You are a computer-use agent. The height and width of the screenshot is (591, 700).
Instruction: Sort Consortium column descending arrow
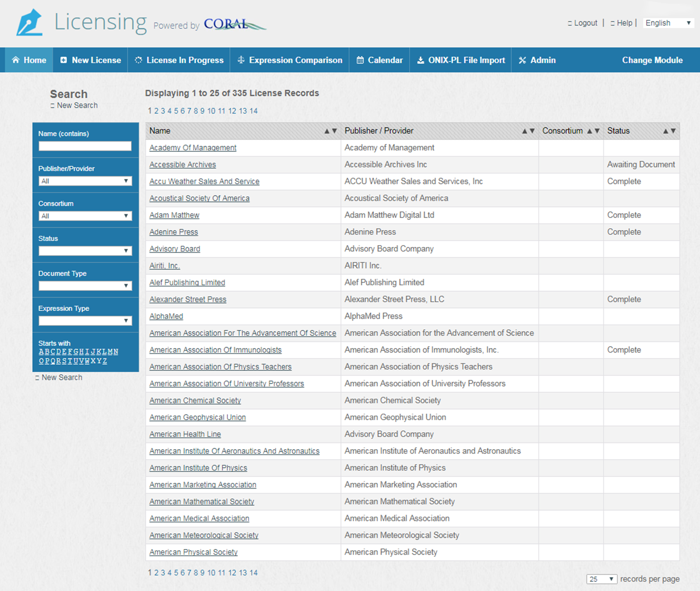[597, 131]
